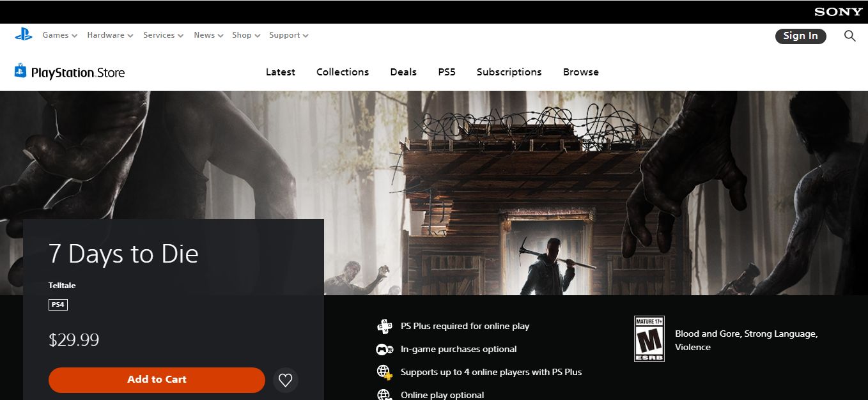868x400 pixels.
Task: Click the SONY logo
Action: point(838,12)
